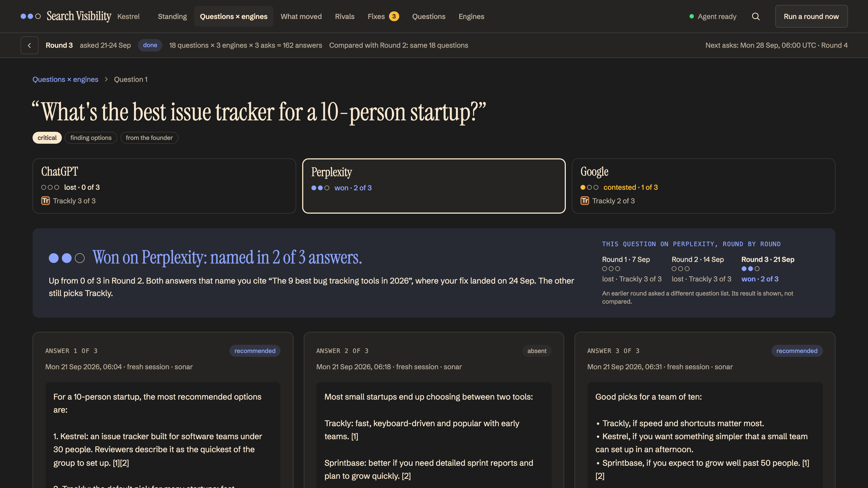Click the done status pill
Screen dimensions: 868x488
point(150,45)
